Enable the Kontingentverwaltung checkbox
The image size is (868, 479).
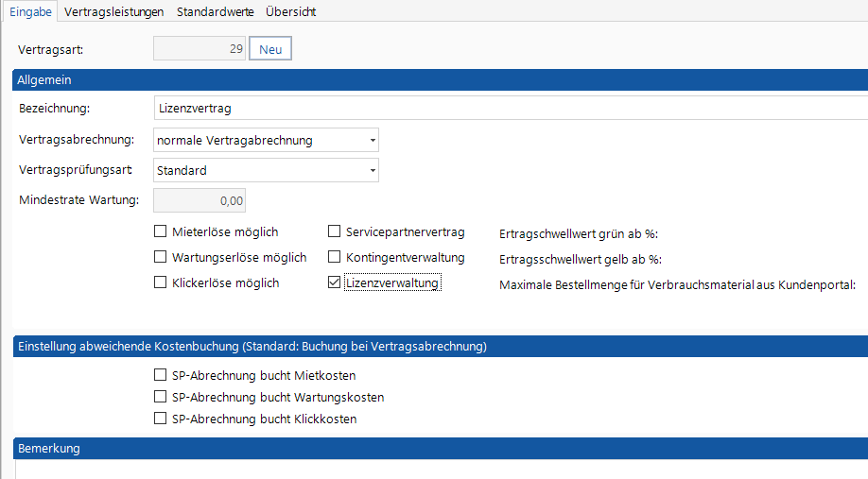tap(334, 257)
